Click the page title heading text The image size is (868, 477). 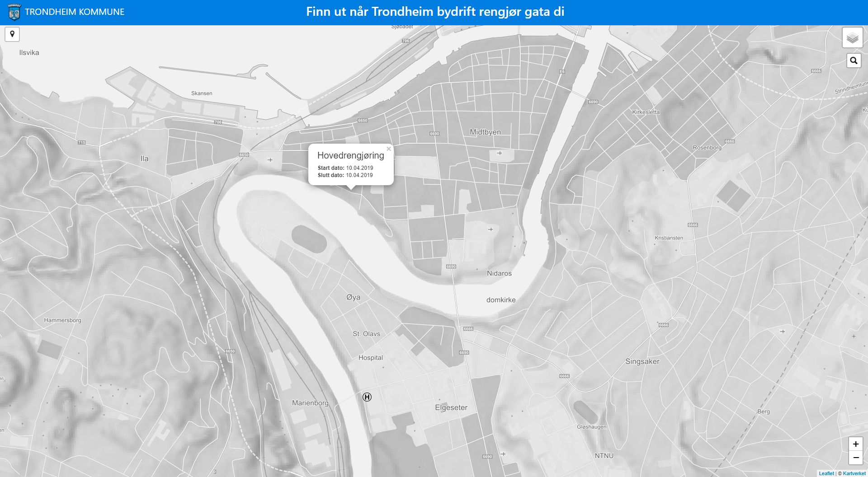(x=435, y=12)
